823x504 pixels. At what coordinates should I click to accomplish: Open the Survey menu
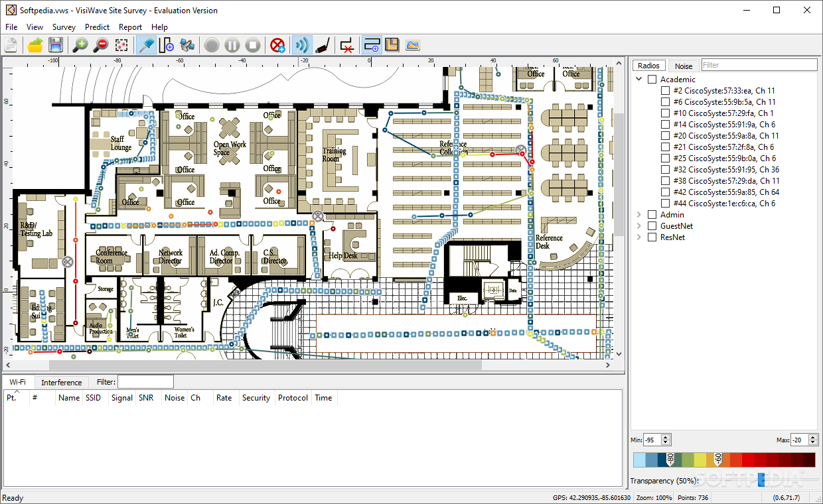(x=64, y=27)
